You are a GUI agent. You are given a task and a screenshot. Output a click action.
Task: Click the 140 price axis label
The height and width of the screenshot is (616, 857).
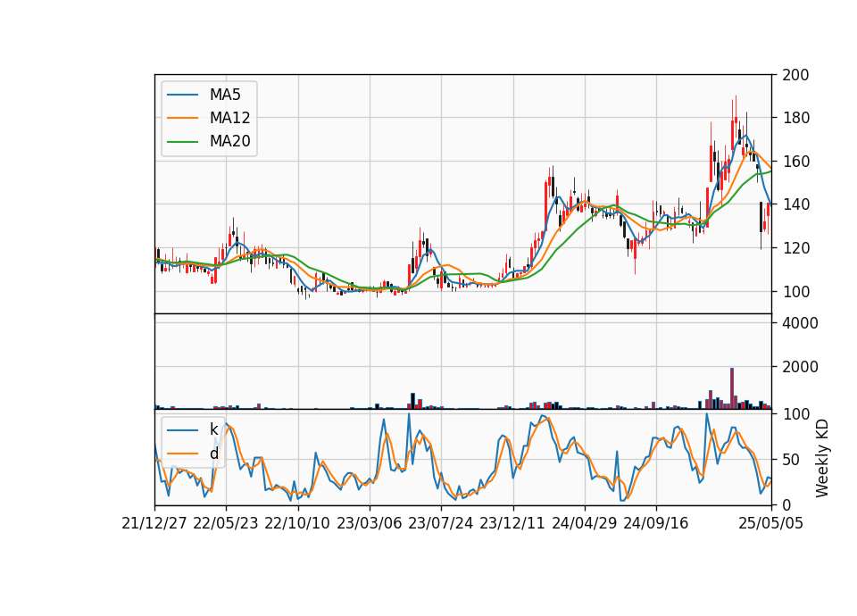click(795, 204)
